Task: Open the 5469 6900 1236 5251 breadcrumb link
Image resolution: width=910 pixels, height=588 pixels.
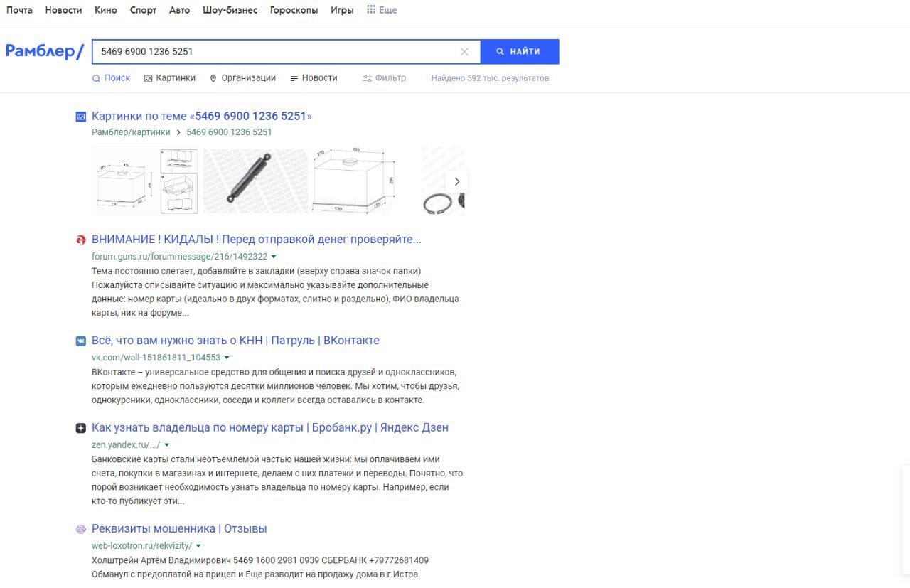Action: click(x=229, y=132)
